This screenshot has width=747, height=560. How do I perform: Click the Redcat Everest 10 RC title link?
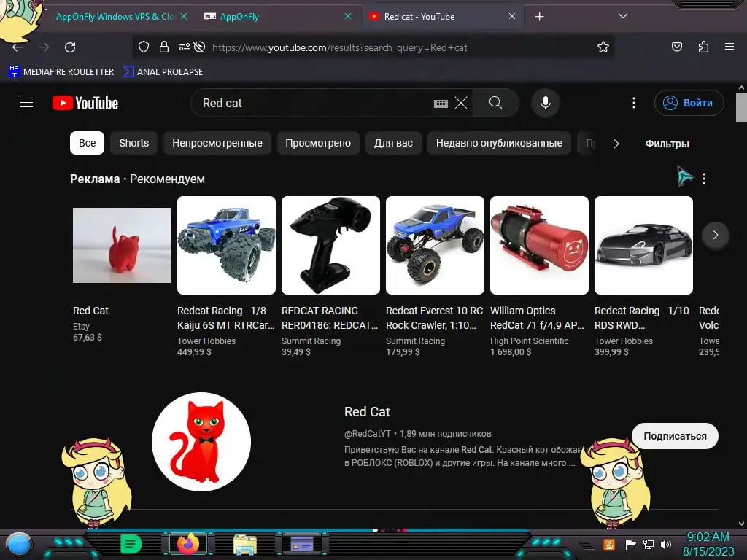pos(435,318)
